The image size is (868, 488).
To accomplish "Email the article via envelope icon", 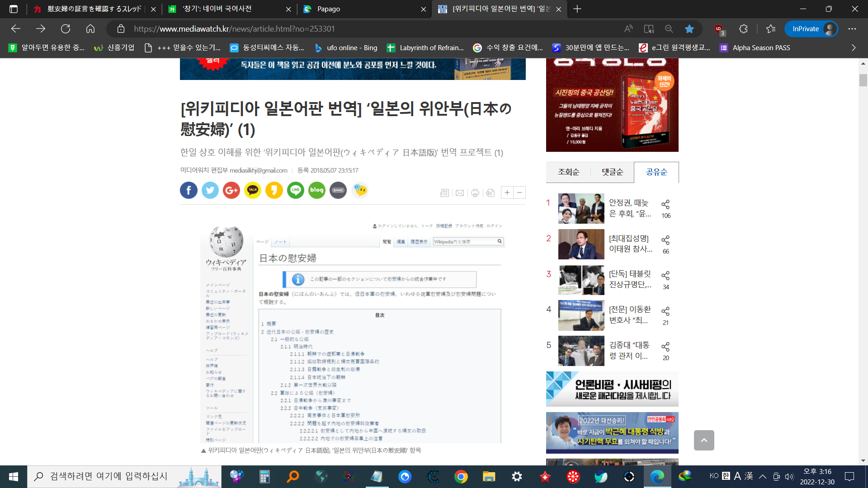I will [x=460, y=193].
